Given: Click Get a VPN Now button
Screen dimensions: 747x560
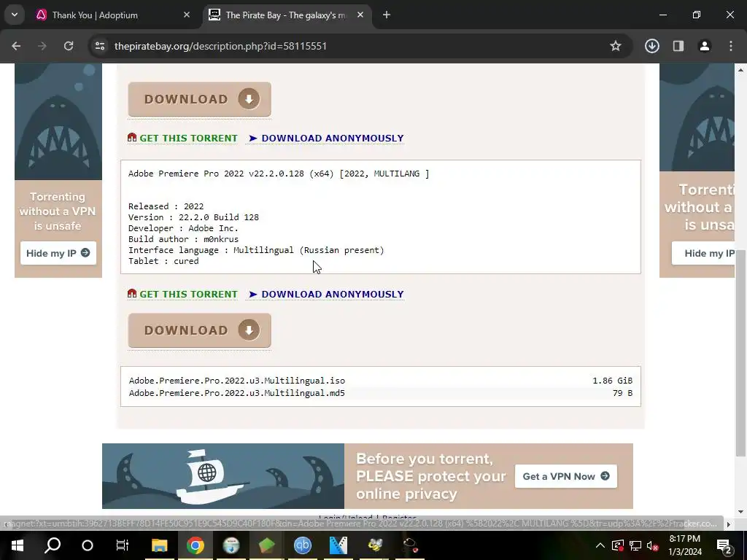Looking at the screenshot, I should click(x=566, y=476).
